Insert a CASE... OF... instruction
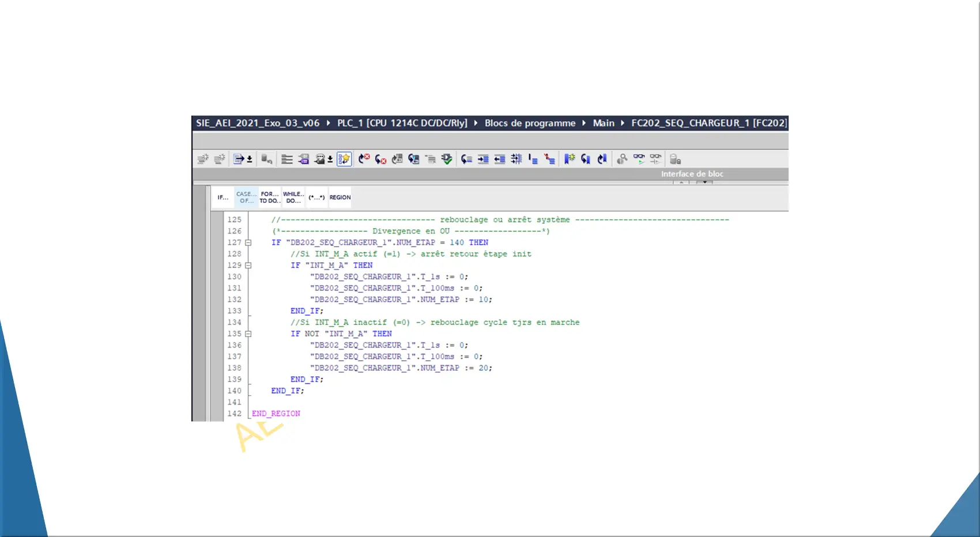This screenshot has height=537, width=980. pyautogui.click(x=246, y=198)
